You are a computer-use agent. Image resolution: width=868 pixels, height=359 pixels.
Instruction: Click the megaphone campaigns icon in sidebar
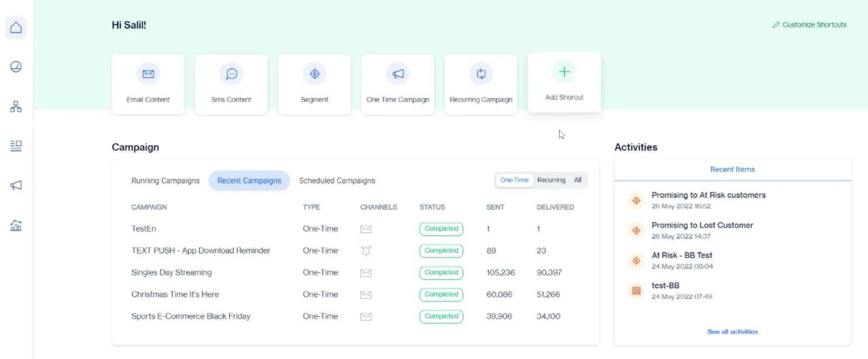[x=16, y=184]
